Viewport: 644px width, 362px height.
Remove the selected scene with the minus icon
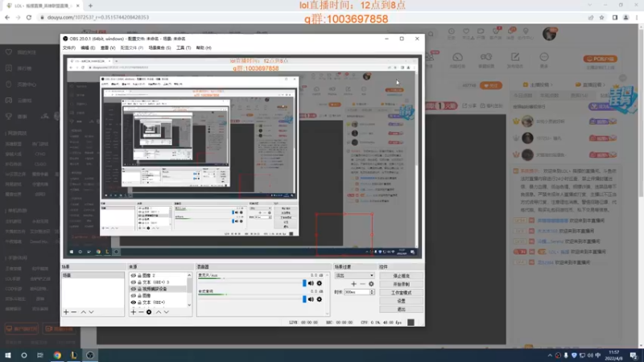click(x=74, y=312)
